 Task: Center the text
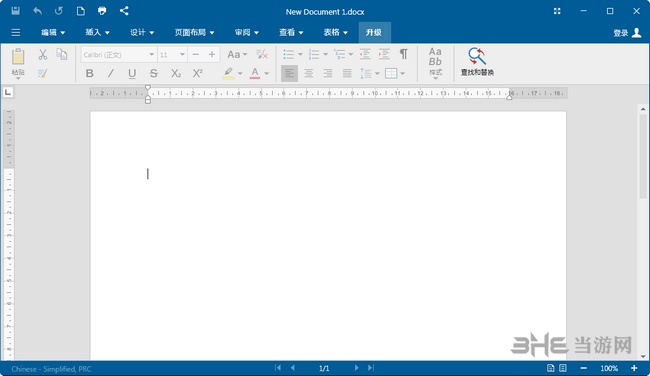[308, 74]
